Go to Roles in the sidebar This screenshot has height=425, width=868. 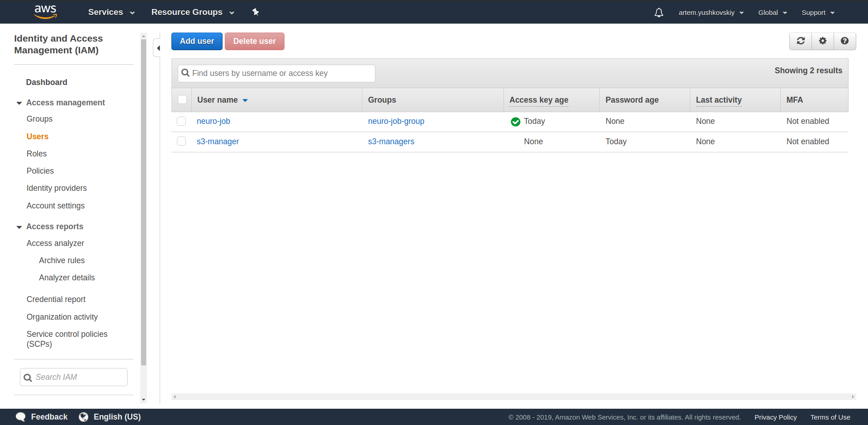pyautogui.click(x=37, y=154)
